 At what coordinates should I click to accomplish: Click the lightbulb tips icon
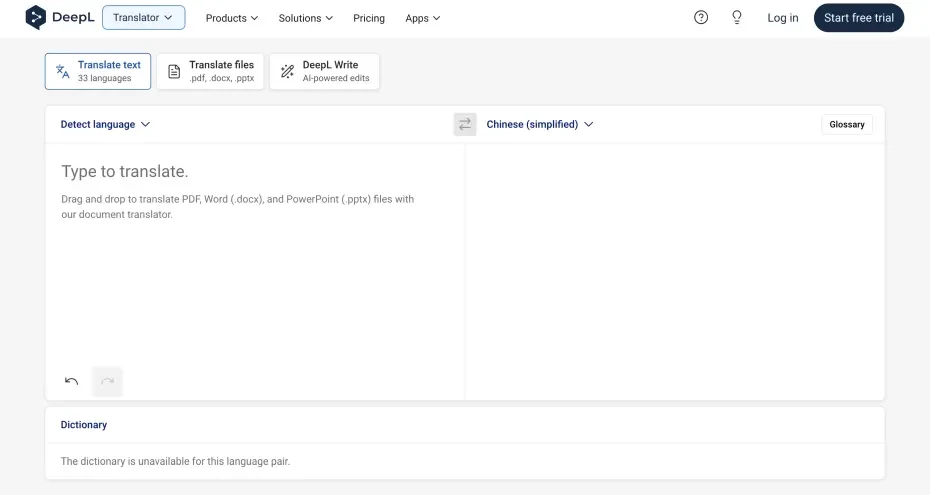click(x=737, y=17)
